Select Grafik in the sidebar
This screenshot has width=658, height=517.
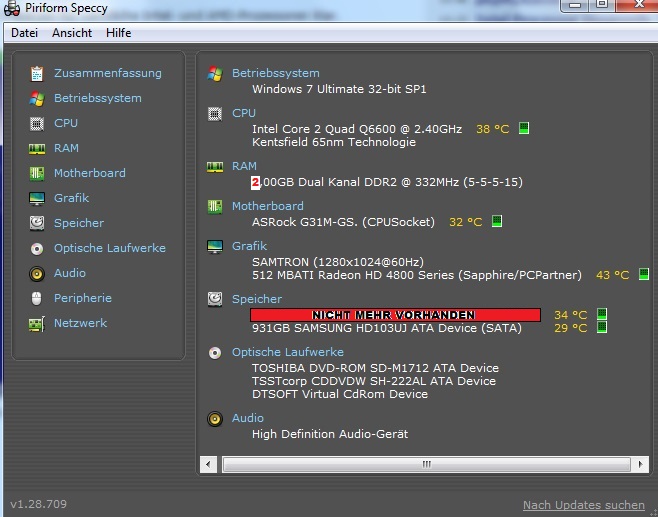(71, 198)
